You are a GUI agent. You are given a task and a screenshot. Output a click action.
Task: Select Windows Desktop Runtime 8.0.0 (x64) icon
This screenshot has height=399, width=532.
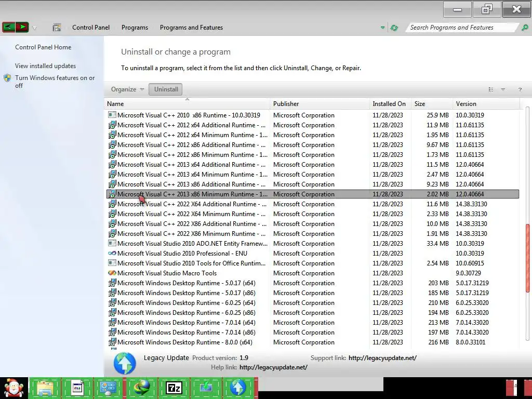click(x=112, y=342)
